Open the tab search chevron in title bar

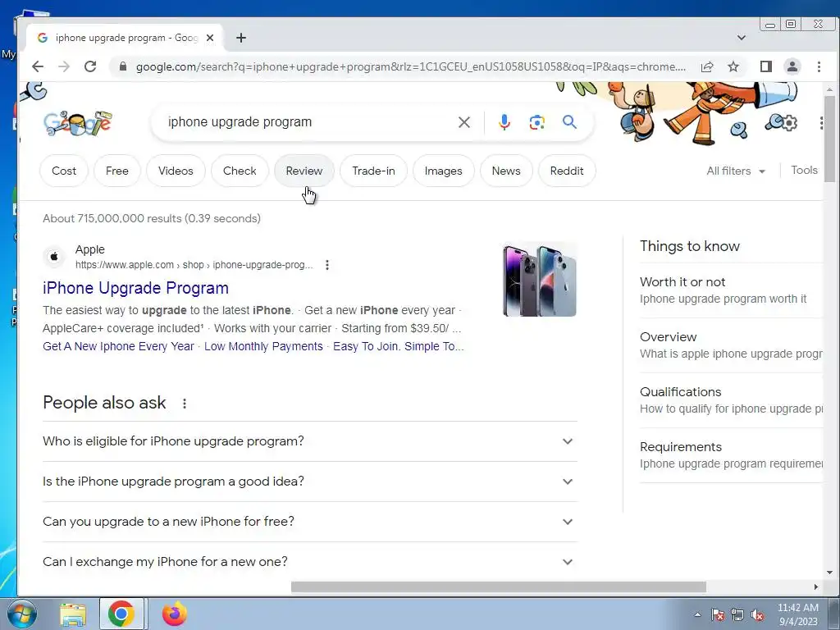[x=742, y=38]
